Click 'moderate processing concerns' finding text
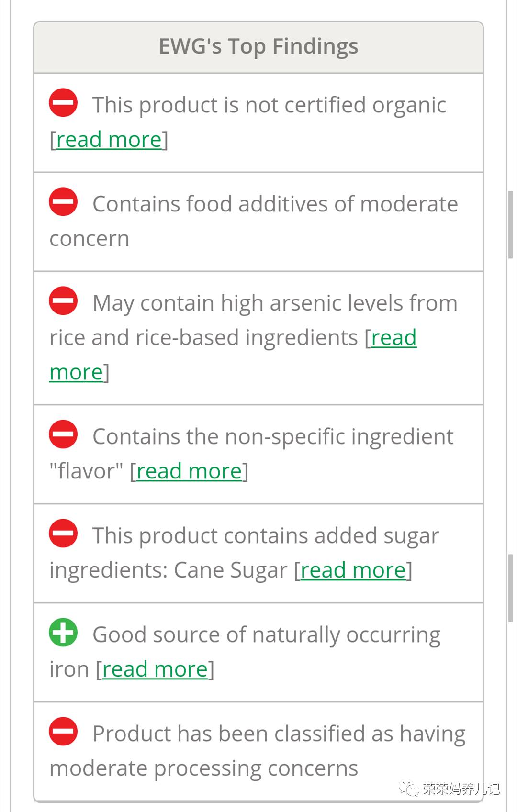The image size is (517, 812). [203, 768]
